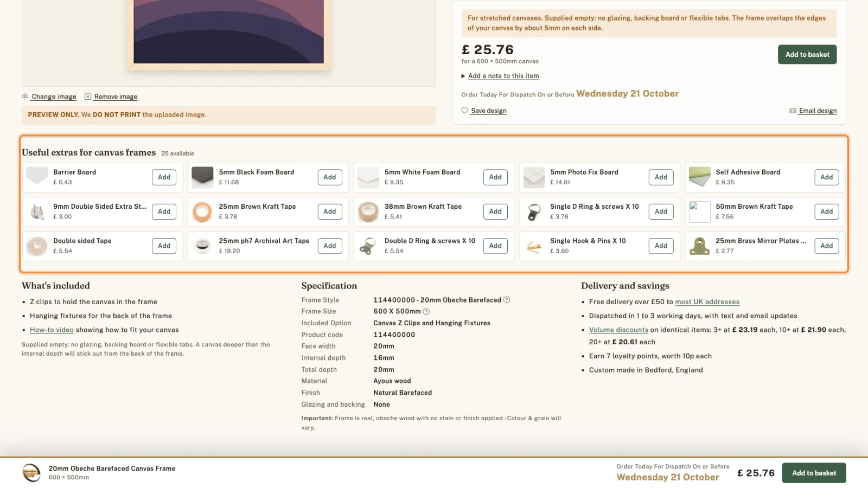The height and width of the screenshot is (488, 868).
Task: Add 25mm ph7 Archival Art Tape
Action: (330, 246)
